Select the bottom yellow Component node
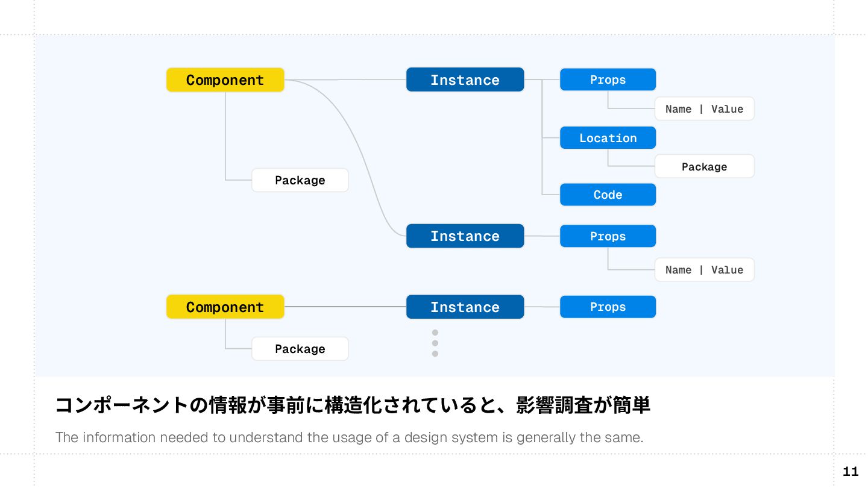This screenshot has height=488, width=868. (x=225, y=307)
